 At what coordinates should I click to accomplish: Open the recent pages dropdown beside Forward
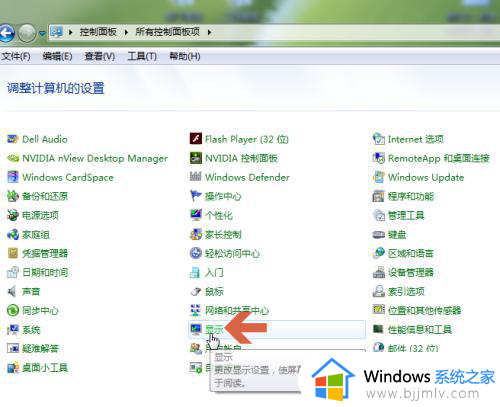pyautogui.click(x=42, y=33)
